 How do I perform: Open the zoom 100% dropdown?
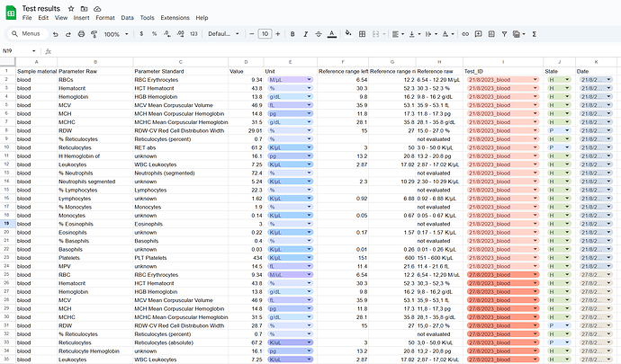tap(116, 34)
